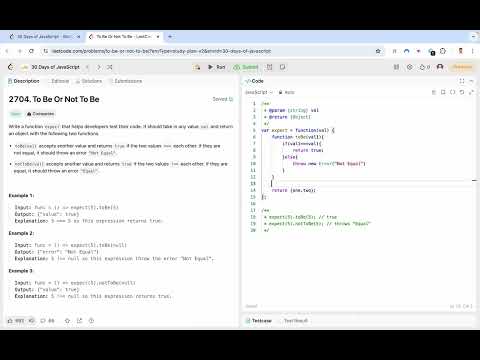Image resolution: width=480 pixels, height=360 pixels.
Task: Click the Example 3: heading
Action: coord(21,271)
